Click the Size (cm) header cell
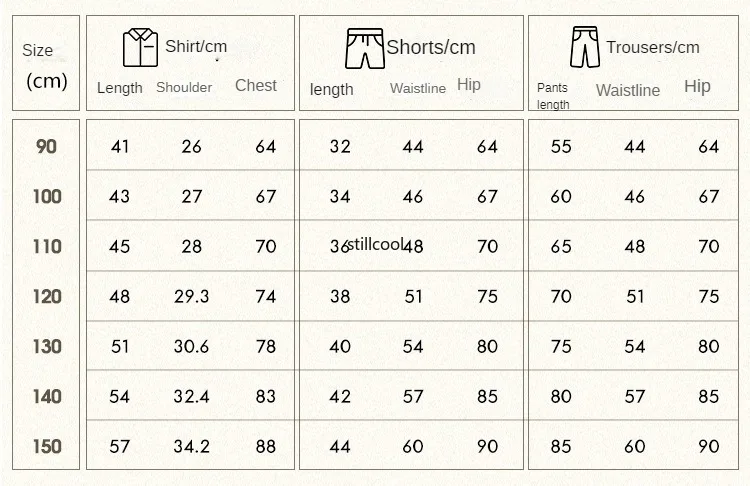750x486 pixels. tap(46, 63)
